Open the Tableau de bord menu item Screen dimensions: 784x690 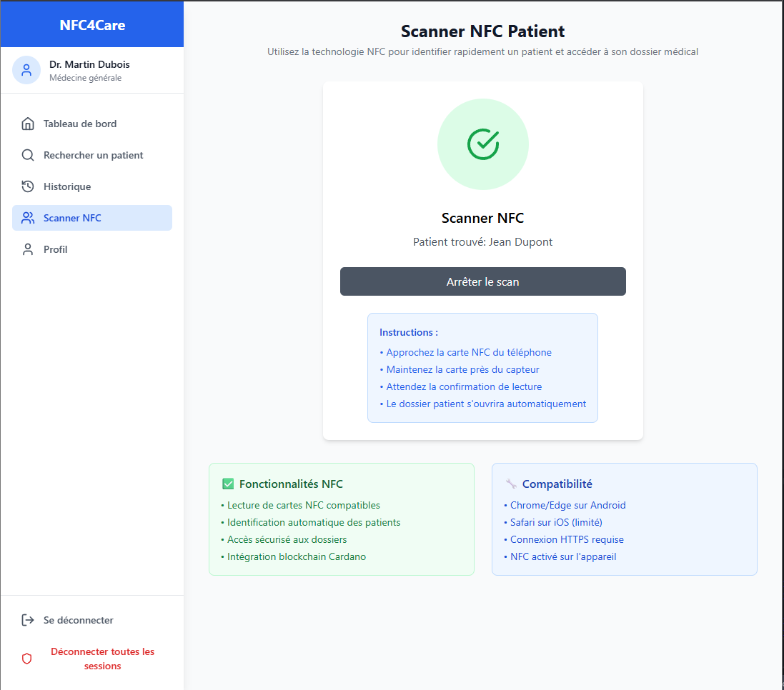(x=80, y=124)
